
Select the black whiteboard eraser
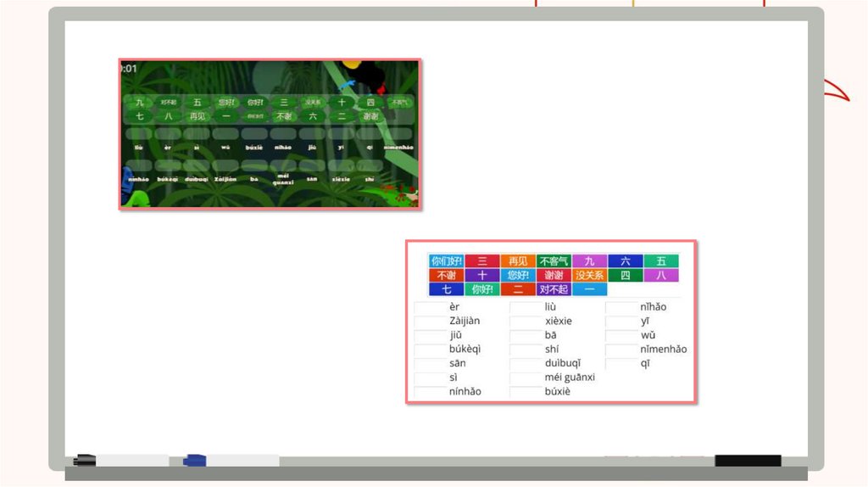coord(748,461)
